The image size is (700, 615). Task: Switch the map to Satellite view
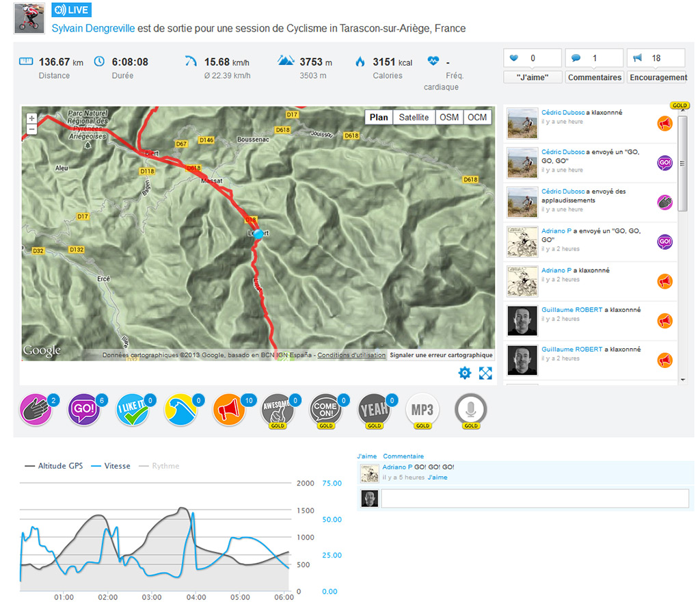(x=414, y=117)
